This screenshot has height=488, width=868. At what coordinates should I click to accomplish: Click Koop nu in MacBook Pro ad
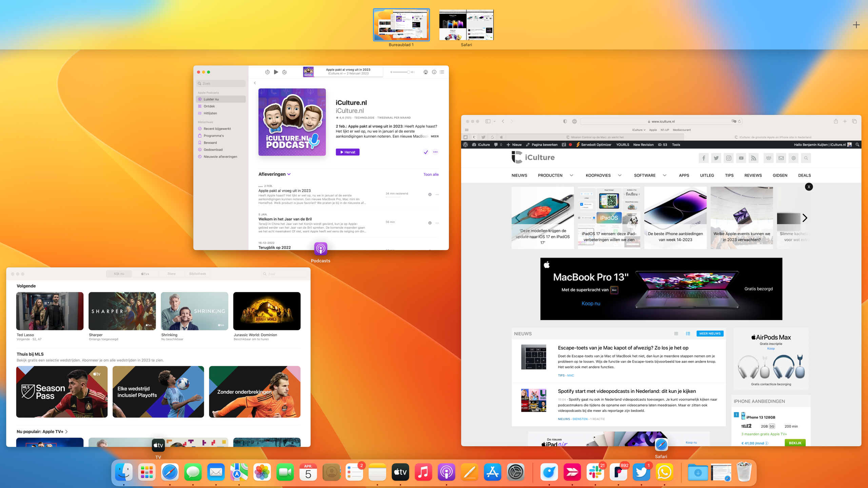[591, 304]
